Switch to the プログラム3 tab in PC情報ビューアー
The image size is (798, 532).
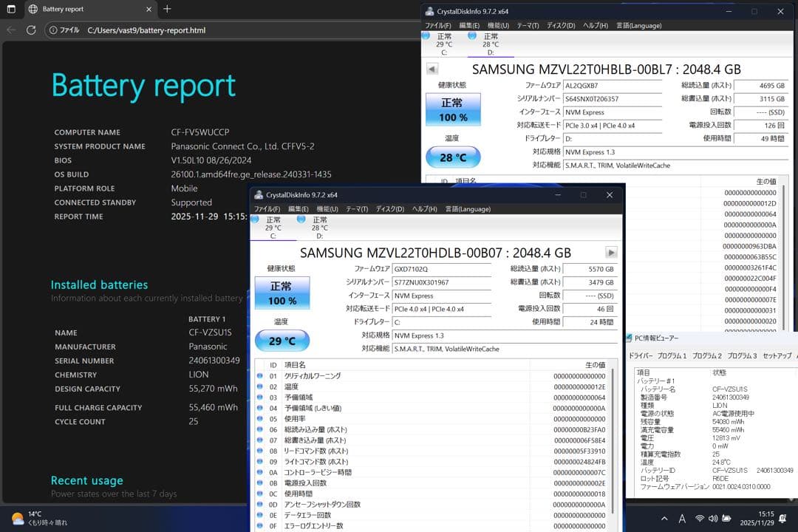coord(742,355)
